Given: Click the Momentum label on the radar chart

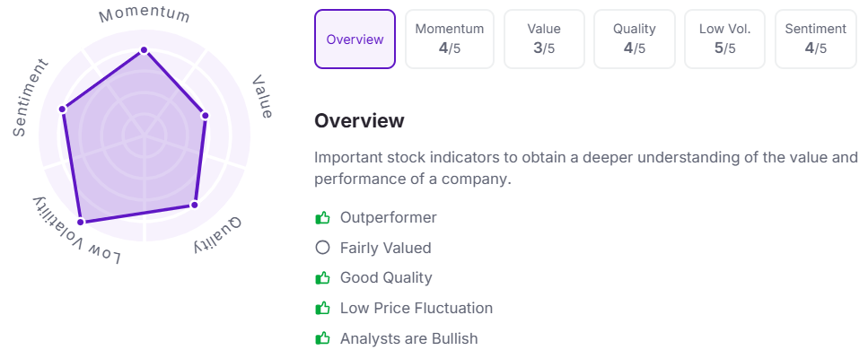Looking at the screenshot, I should tap(145, 15).
